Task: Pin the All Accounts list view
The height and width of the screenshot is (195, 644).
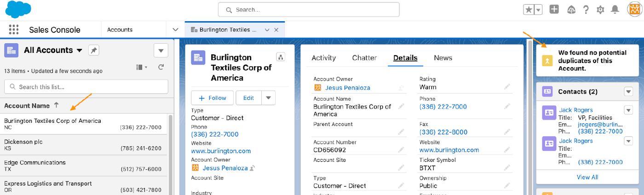Action: pyautogui.click(x=93, y=50)
